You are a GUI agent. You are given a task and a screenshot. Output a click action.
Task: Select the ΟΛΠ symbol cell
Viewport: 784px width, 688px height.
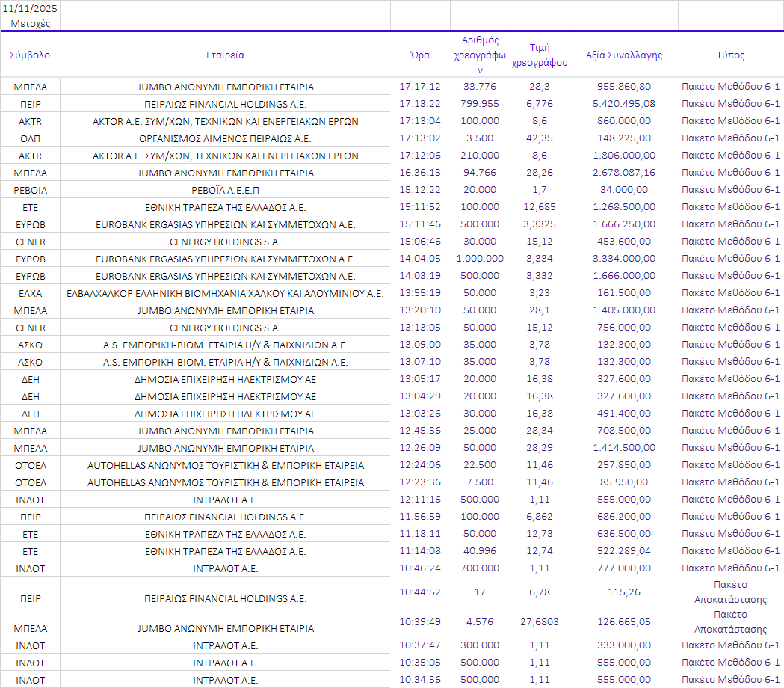(x=30, y=138)
